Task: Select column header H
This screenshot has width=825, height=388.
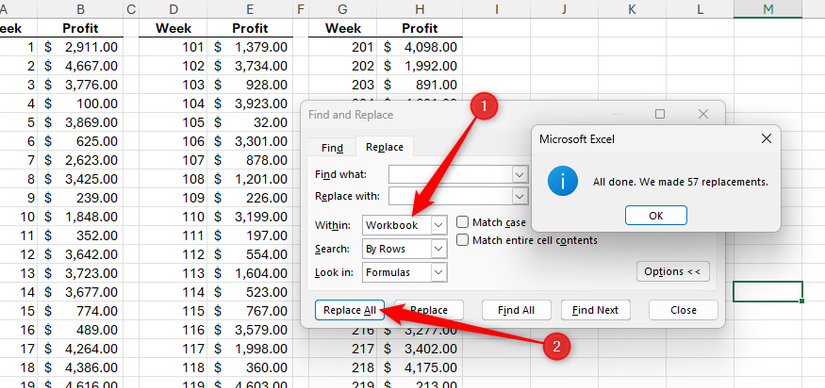Action: point(419,9)
